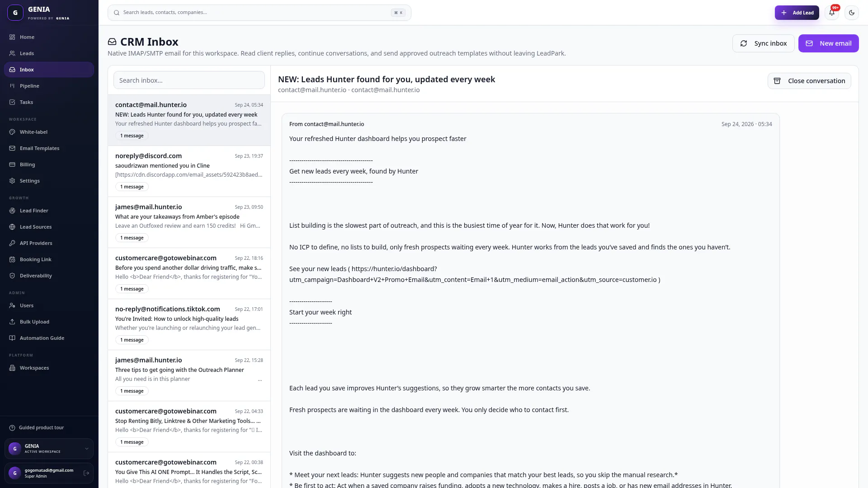Click the '1 message' badge under discord email
The height and width of the screenshot is (488, 868).
pos(132,187)
